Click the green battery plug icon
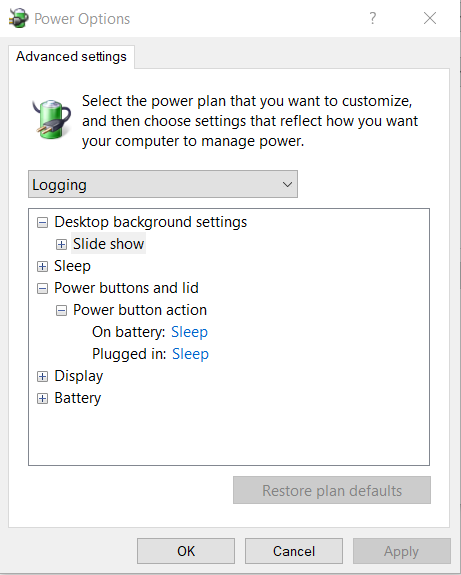461x575 pixels. (51, 119)
